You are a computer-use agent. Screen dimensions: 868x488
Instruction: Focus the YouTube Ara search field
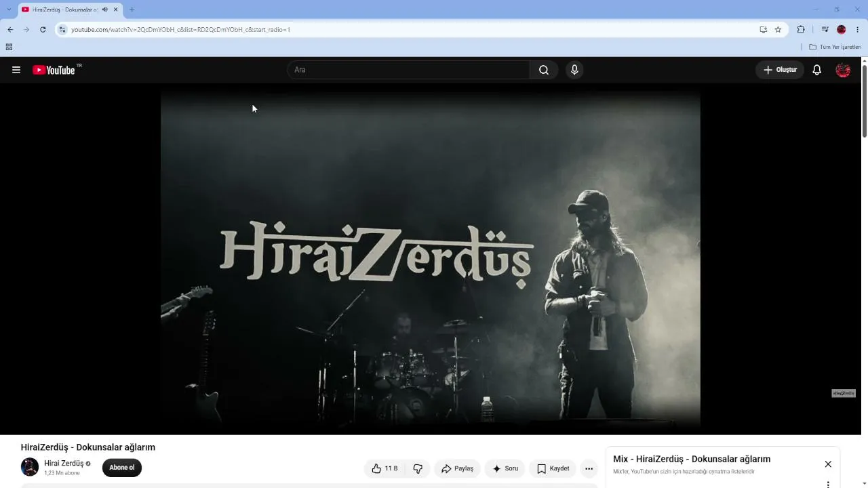pos(409,70)
